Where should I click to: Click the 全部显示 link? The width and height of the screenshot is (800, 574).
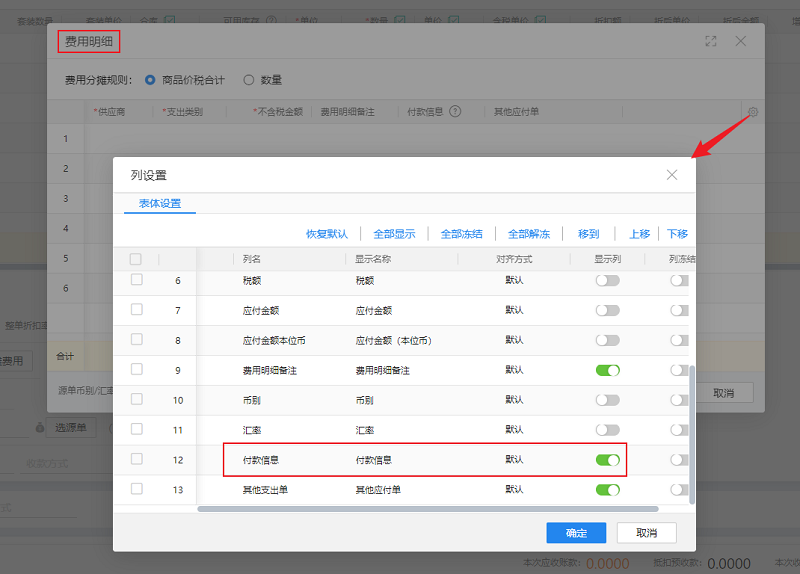click(394, 234)
